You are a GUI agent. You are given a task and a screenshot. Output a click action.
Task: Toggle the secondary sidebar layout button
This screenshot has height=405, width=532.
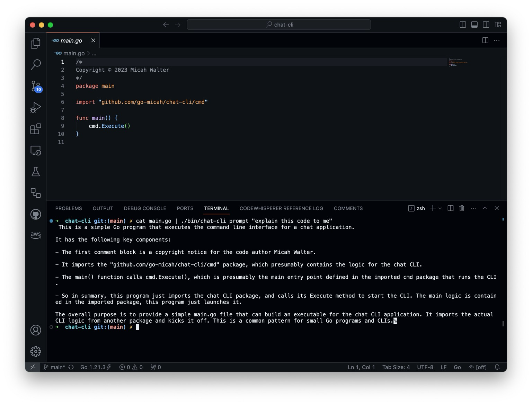[486, 25]
